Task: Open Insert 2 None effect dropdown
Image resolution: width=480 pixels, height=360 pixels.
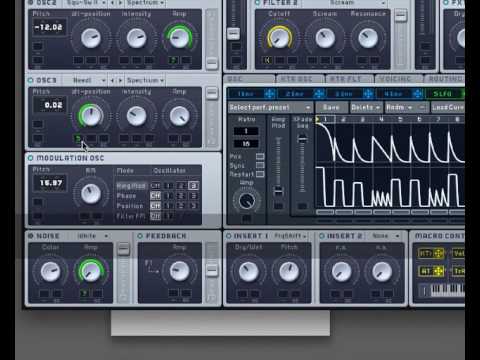Action: click(x=385, y=236)
